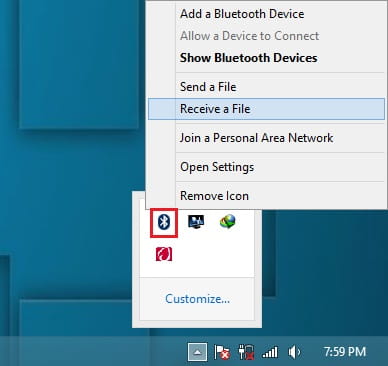Select Show Bluetooth Devices
388x366 pixels.
pyautogui.click(x=266, y=58)
